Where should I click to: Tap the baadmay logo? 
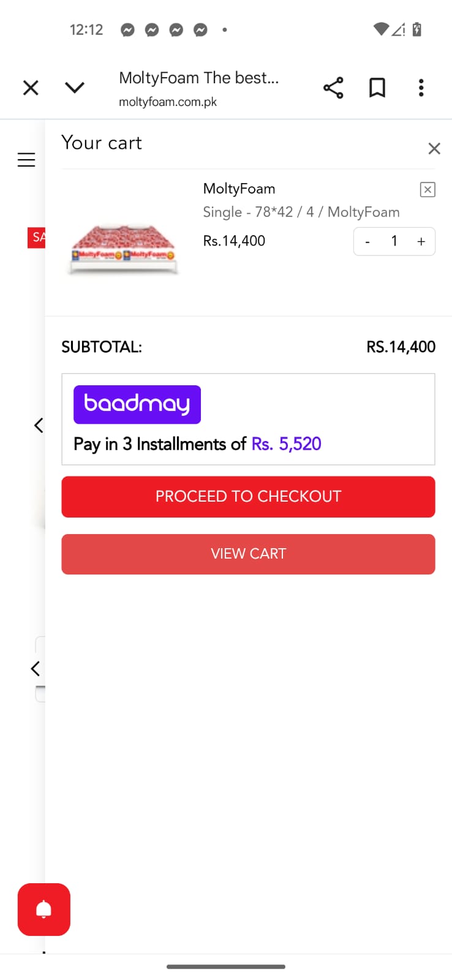[x=137, y=404]
